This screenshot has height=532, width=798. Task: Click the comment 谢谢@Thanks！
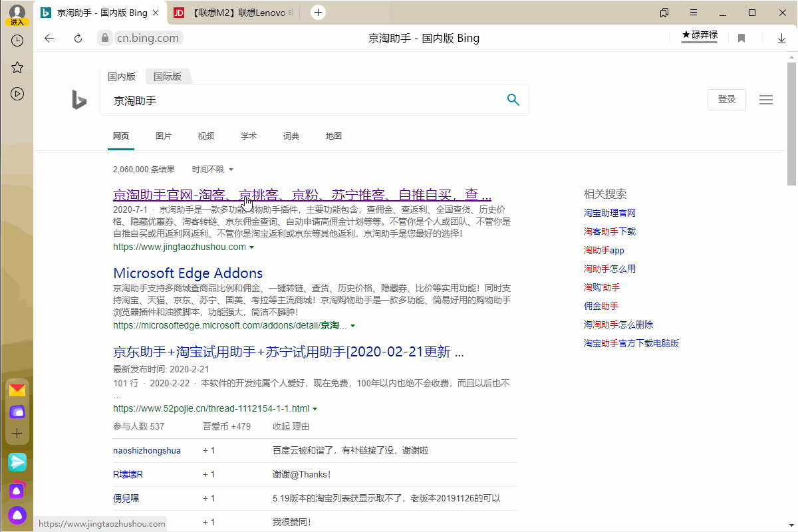point(301,475)
